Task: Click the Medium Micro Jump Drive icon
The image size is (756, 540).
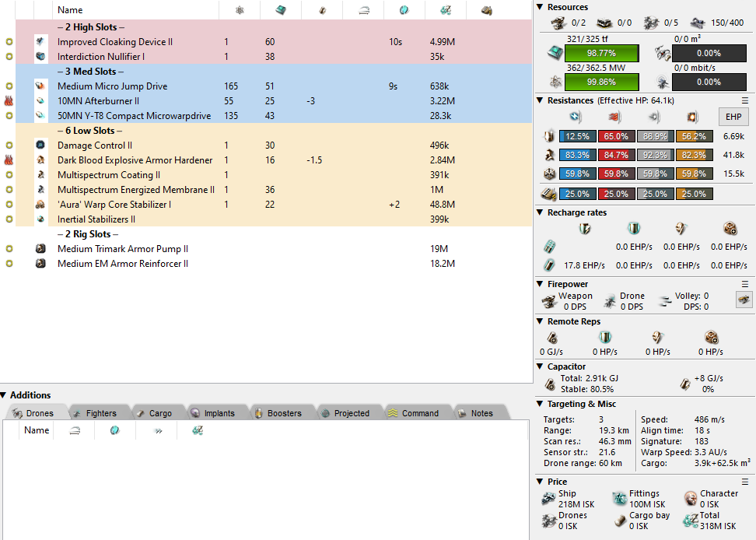Action: pos(40,86)
